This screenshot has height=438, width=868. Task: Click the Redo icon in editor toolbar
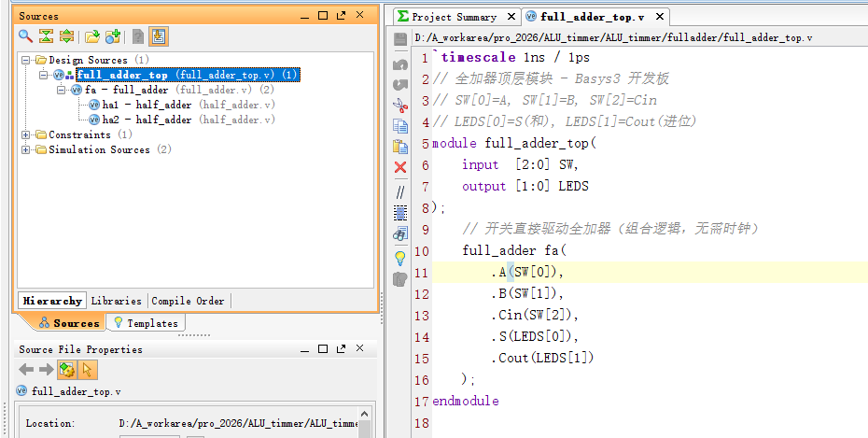(400, 84)
